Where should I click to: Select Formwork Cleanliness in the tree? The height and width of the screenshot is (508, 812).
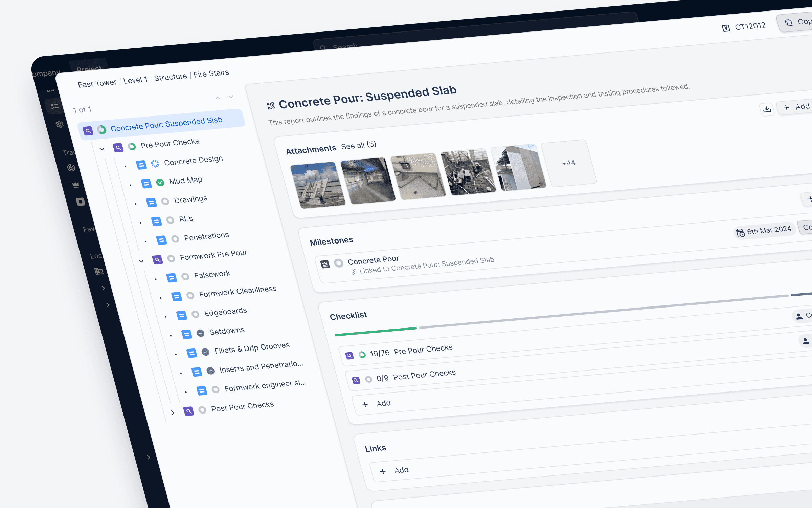(x=238, y=292)
